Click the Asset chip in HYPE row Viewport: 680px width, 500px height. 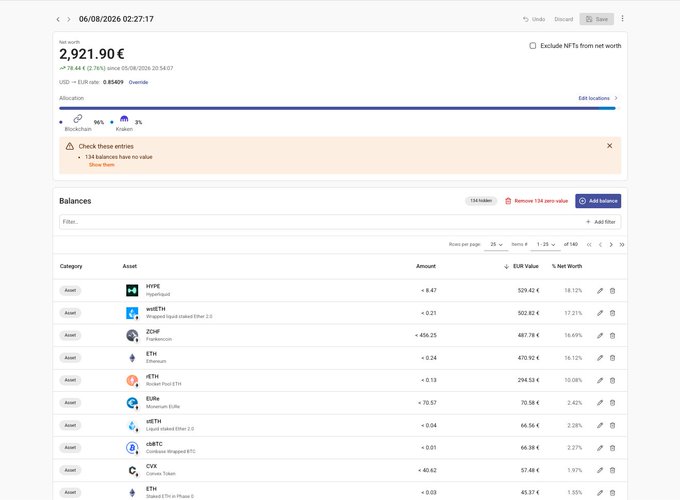(x=70, y=290)
